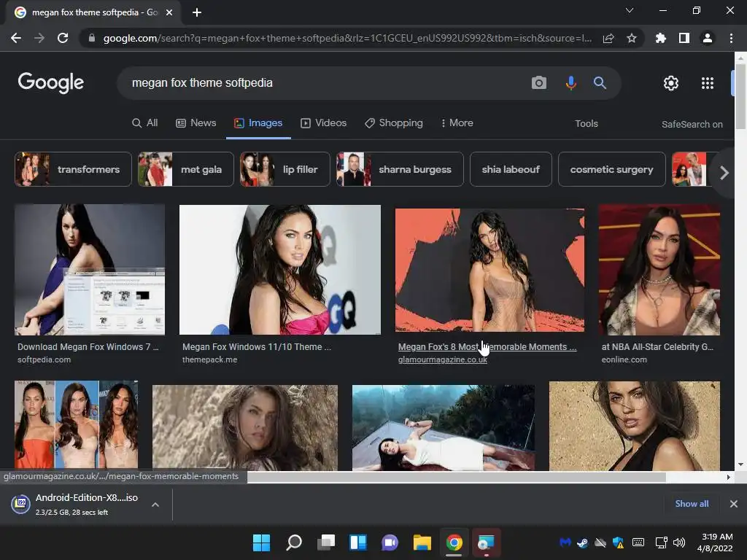The width and height of the screenshot is (747, 560).
Task: Filter by shia labeouf chip
Action: 511,169
